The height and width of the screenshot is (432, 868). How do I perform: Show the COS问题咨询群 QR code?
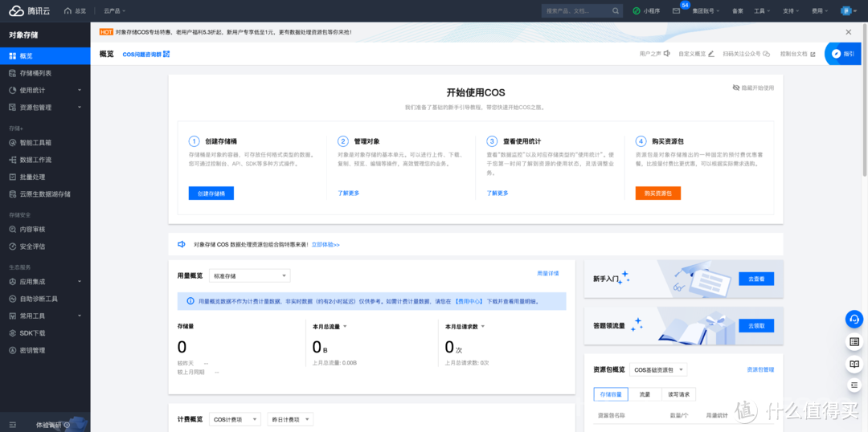pyautogui.click(x=145, y=55)
